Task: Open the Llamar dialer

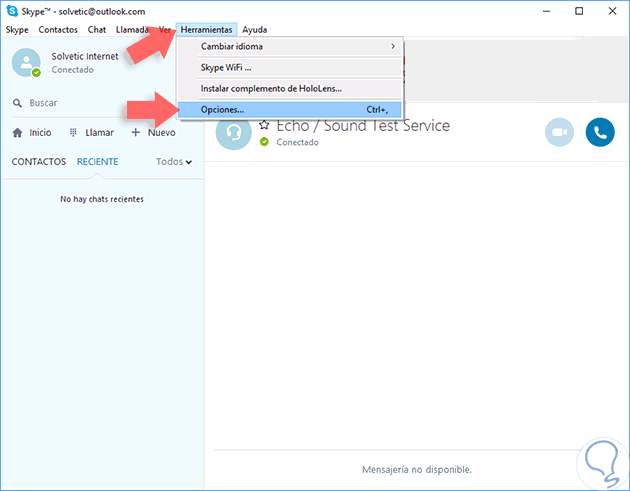Action: coord(99,133)
